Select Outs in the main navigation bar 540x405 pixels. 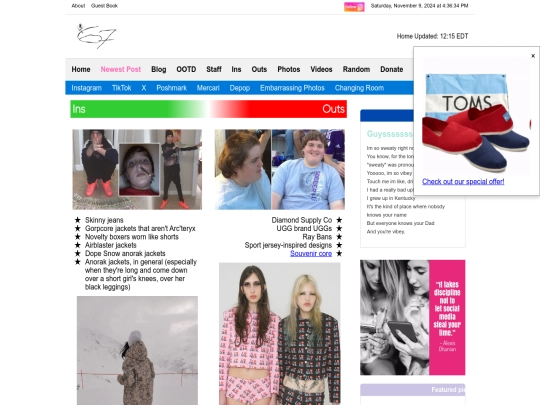259,69
